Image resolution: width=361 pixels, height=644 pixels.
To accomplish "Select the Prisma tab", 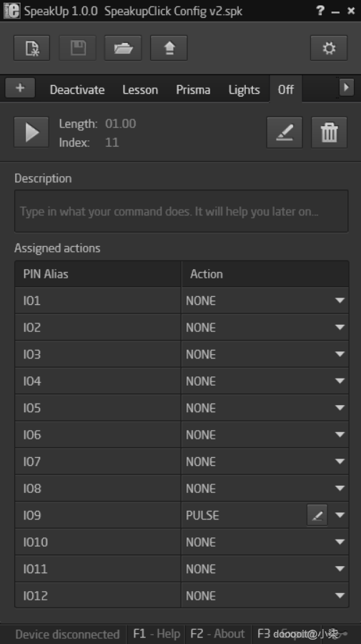I will pyautogui.click(x=193, y=89).
